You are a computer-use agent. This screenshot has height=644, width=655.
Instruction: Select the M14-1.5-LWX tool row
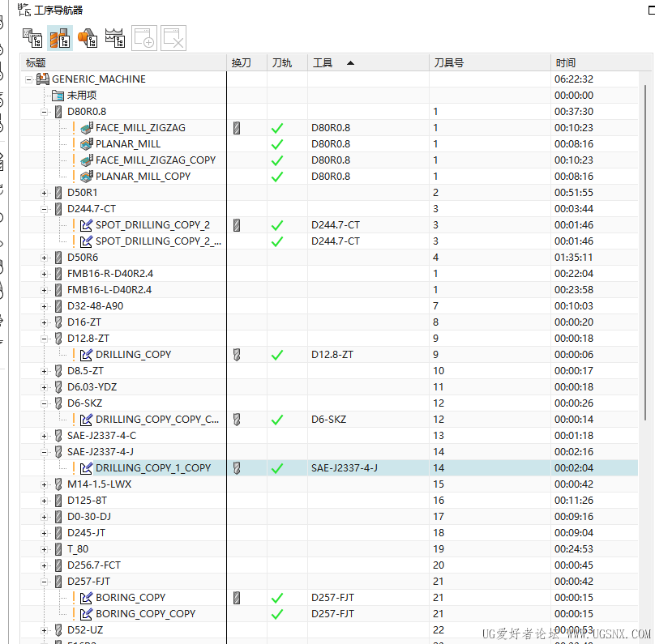(99, 484)
